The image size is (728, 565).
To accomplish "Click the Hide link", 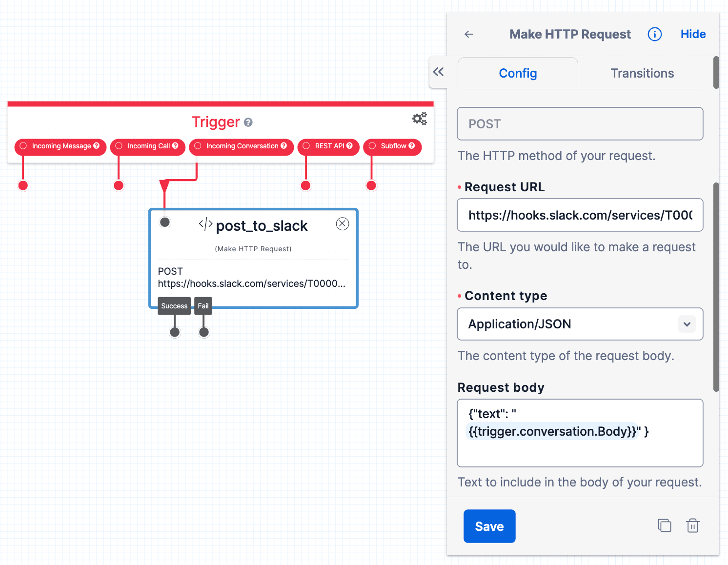I will [693, 34].
